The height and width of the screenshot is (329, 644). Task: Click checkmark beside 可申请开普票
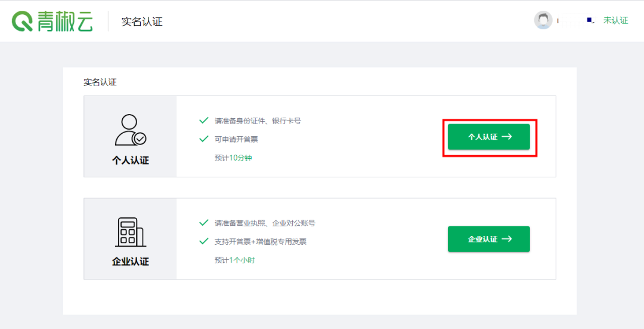coord(204,139)
